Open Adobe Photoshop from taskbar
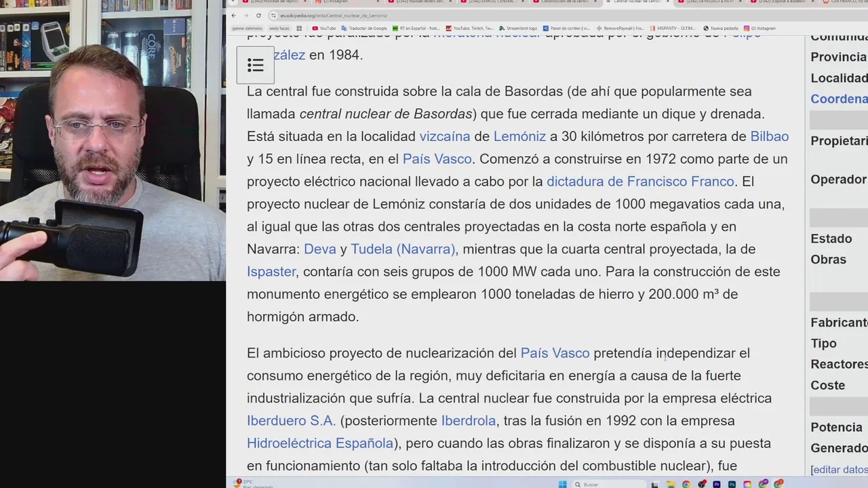The height and width of the screenshot is (488, 868). pyautogui.click(x=732, y=484)
